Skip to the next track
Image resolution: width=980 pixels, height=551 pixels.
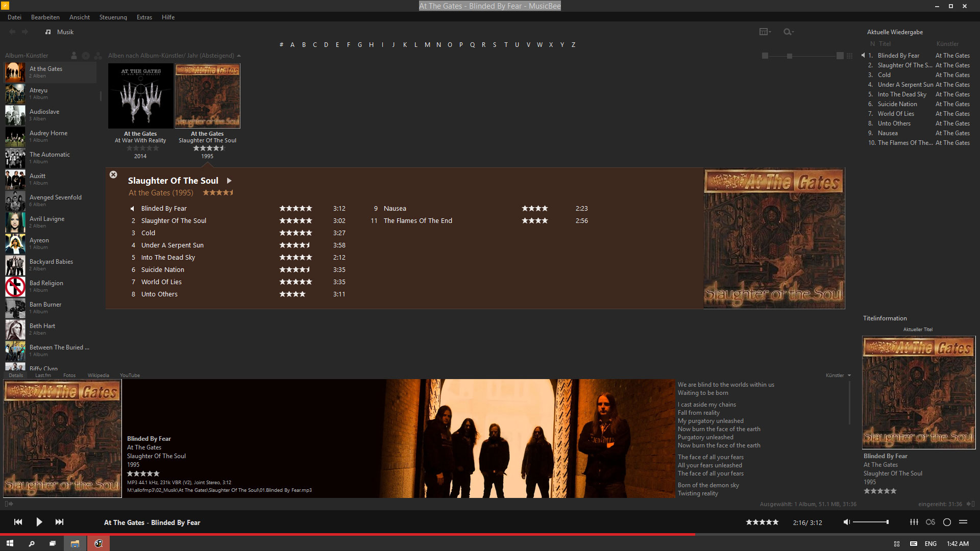(60, 522)
